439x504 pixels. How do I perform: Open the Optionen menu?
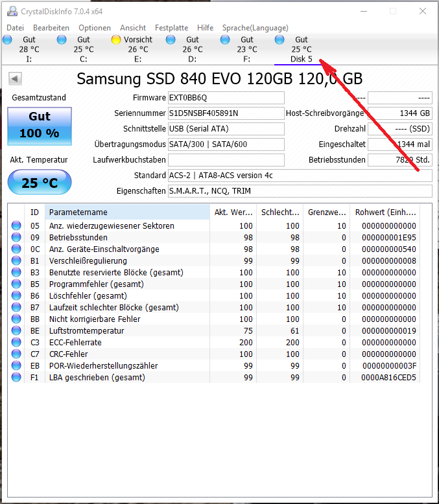pyautogui.click(x=95, y=28)
